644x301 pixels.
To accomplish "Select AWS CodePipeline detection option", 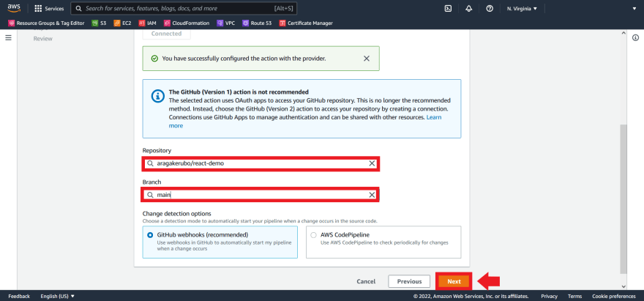I will point(383,242).
